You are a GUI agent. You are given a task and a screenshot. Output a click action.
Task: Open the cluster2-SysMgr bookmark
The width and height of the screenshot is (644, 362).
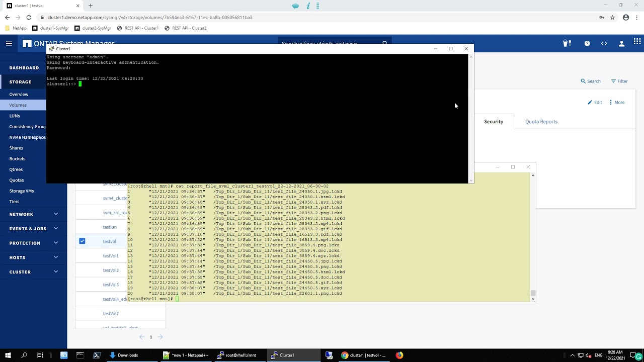point(93,28)
